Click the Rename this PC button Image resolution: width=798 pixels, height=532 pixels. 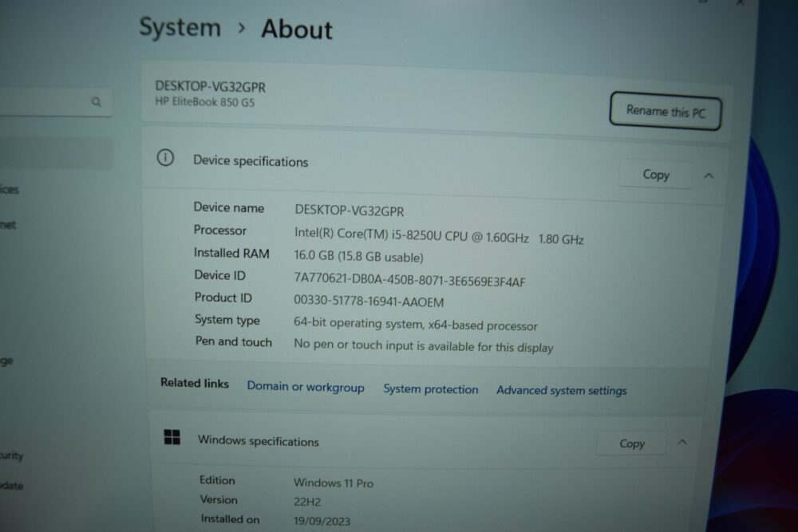click(666, 111)
